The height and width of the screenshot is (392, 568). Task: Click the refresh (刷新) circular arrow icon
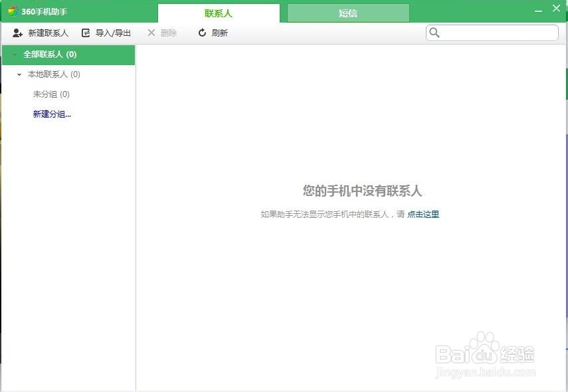click(201, 32)
